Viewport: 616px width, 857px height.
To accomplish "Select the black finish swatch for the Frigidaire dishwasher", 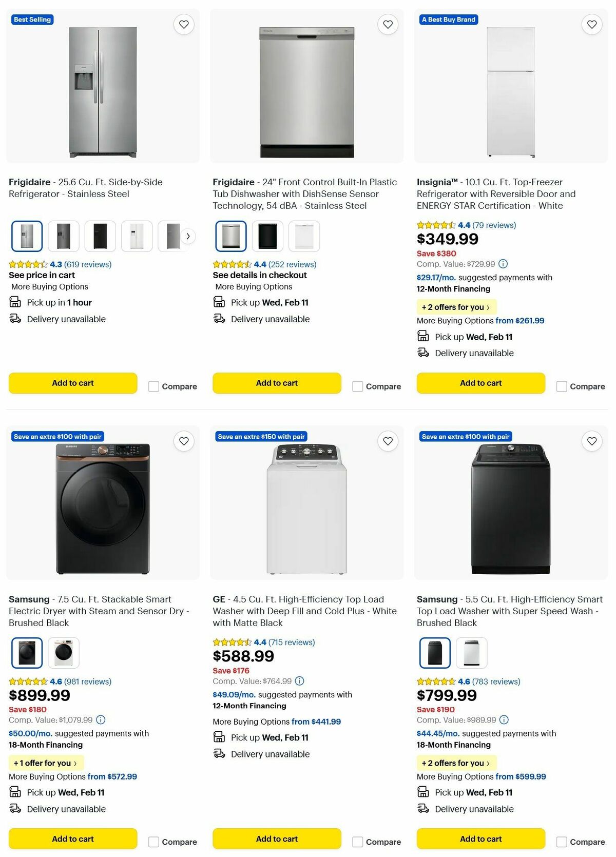I will [267, 236].
